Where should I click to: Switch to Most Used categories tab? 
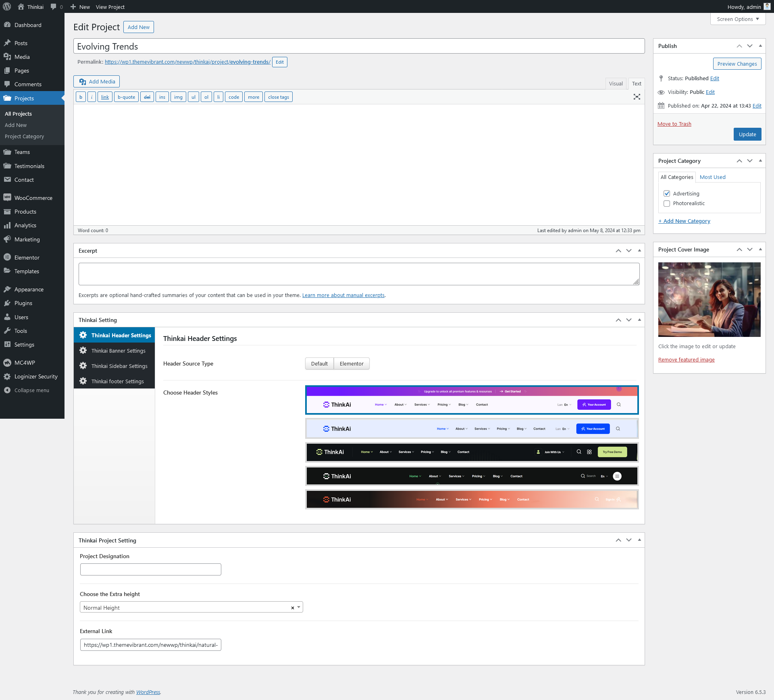tap(712, 177)
